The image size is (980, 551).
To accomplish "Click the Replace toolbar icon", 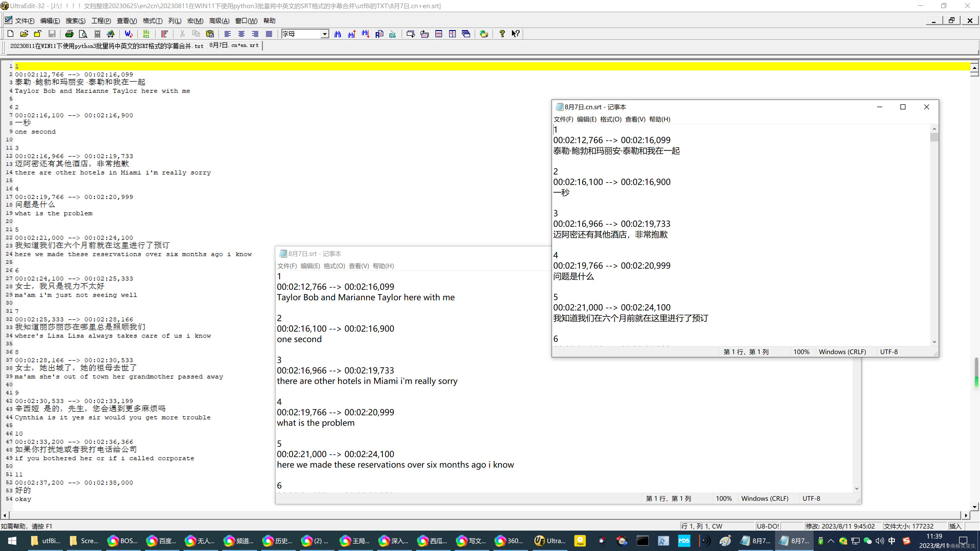I will click(379, 34).
